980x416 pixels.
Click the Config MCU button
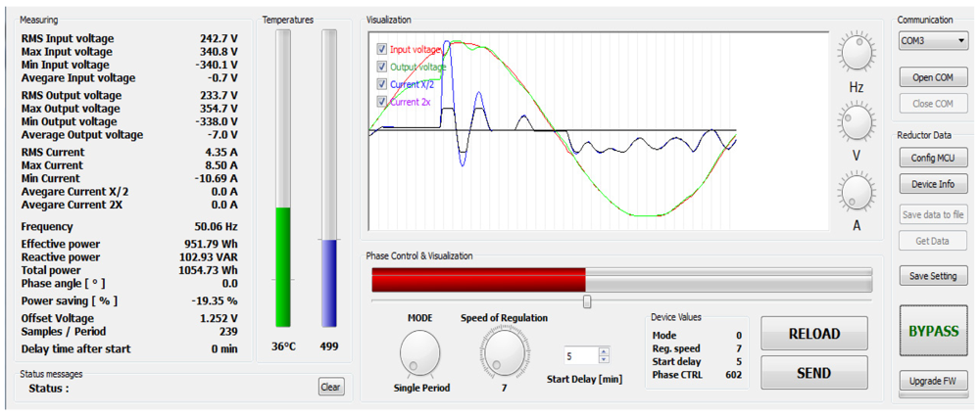(933, 158)
